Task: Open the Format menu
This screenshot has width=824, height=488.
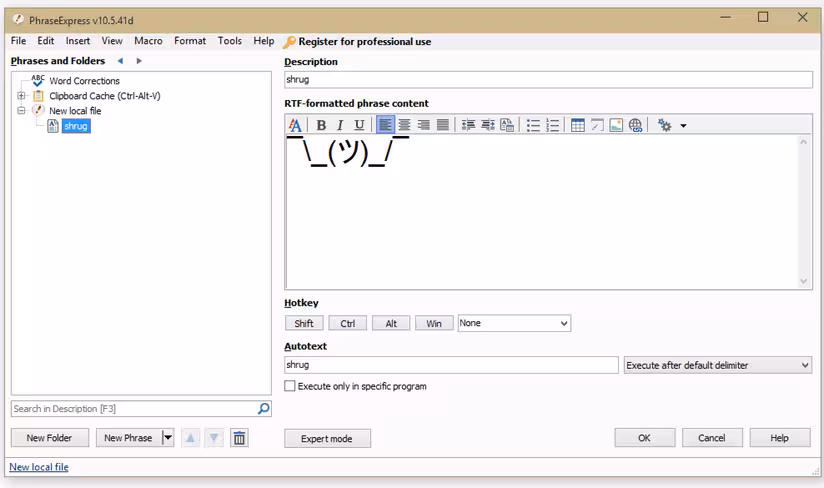Action: (x=190, y=41)
